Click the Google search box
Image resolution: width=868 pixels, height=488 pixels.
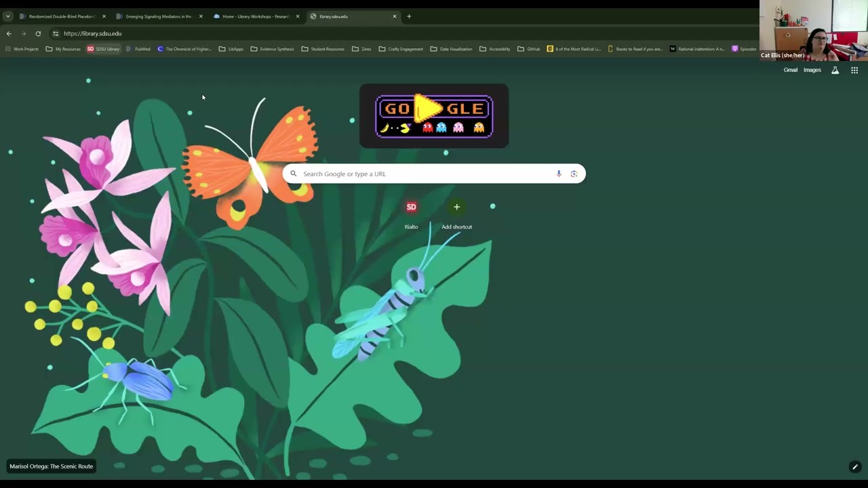[434, 174]
